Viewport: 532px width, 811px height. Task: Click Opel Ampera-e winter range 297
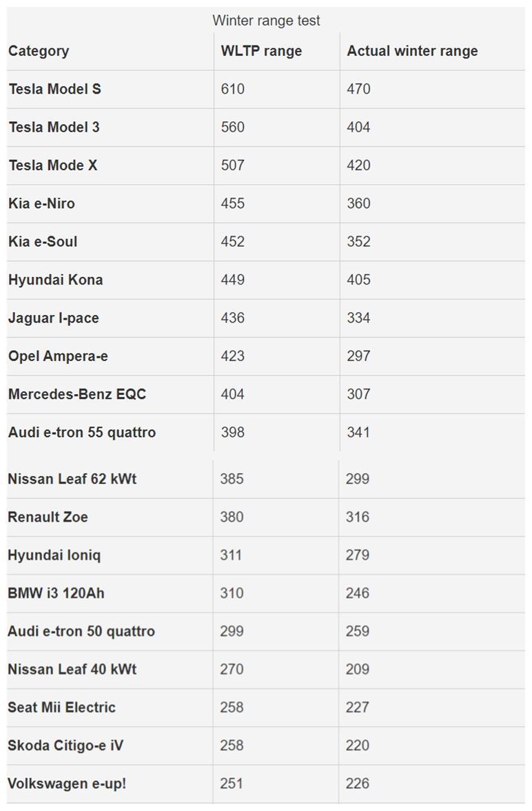click(x=358, y=356)
